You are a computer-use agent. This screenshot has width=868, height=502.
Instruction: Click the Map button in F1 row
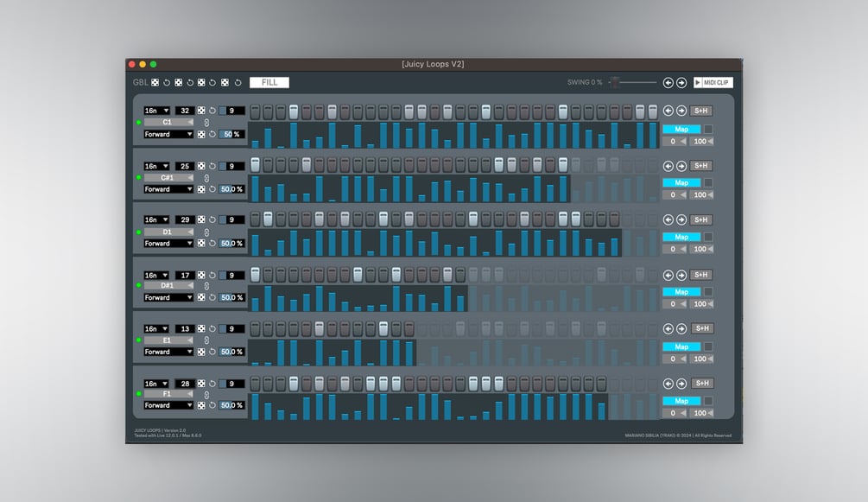(681, 401)
